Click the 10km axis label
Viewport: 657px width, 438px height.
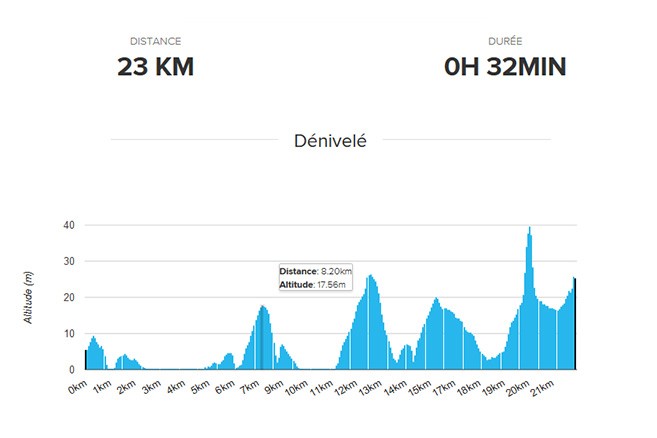(297, 388)
